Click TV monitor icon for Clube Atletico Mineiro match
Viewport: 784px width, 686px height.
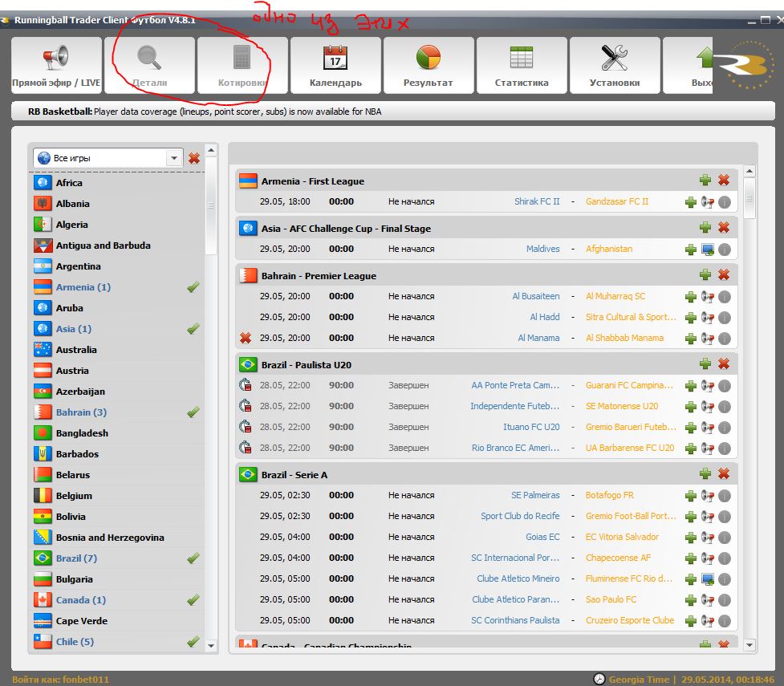coord(708,579)
